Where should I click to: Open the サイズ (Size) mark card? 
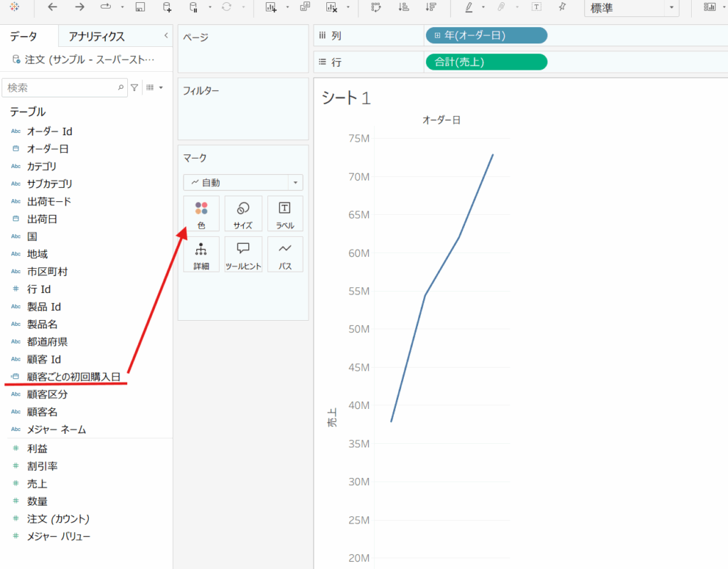[x=243, y=213]
